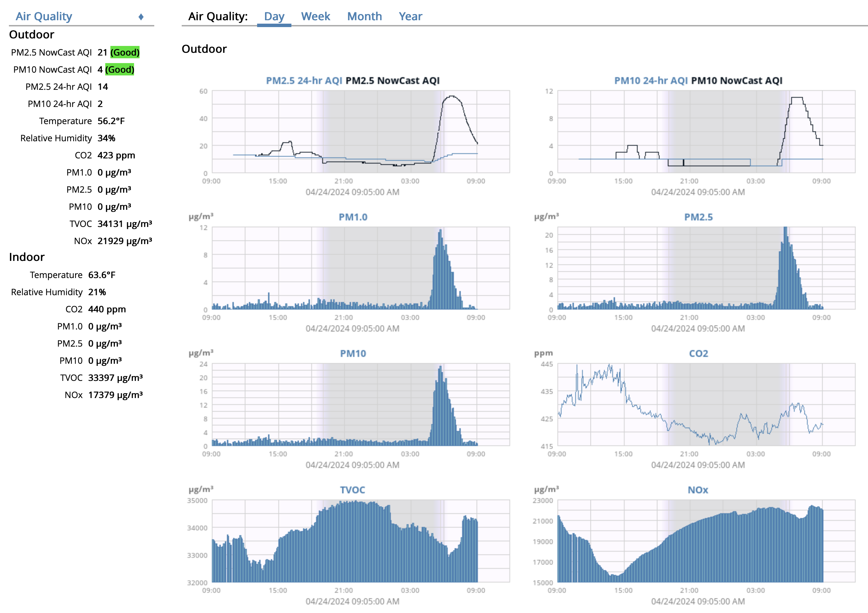Viewport: 868px width, 613px height.
Task: Select outdoor temperature value 56.2°F
Action: click(111, 121)
